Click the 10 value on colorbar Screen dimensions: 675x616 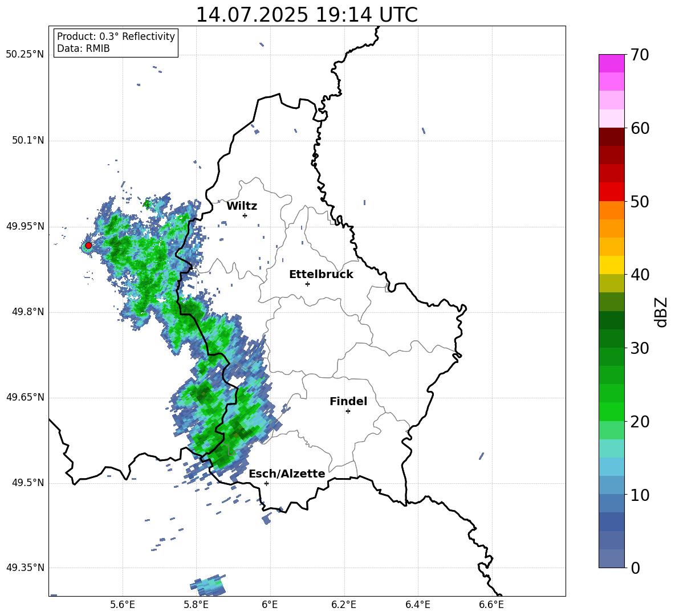coord(640,495)
